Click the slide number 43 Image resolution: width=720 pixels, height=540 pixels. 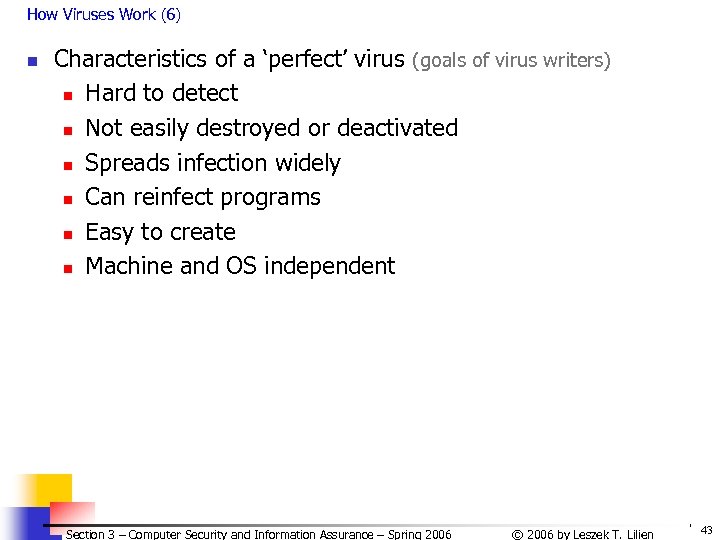click(706, 530)
